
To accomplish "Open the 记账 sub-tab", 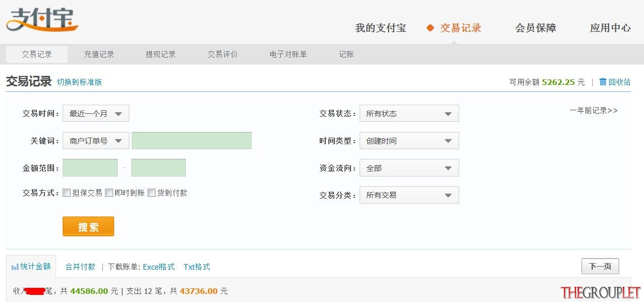I will (x=346, y=54).
